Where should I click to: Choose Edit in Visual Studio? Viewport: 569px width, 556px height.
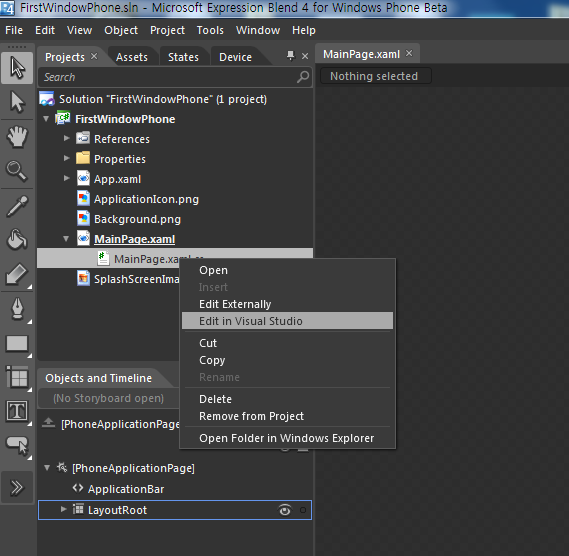click(x=287, y=321)
